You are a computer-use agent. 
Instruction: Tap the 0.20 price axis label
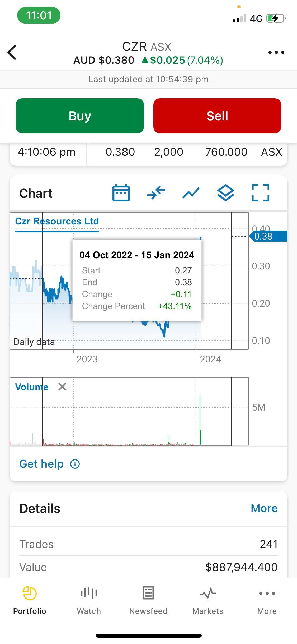point(261,303)
